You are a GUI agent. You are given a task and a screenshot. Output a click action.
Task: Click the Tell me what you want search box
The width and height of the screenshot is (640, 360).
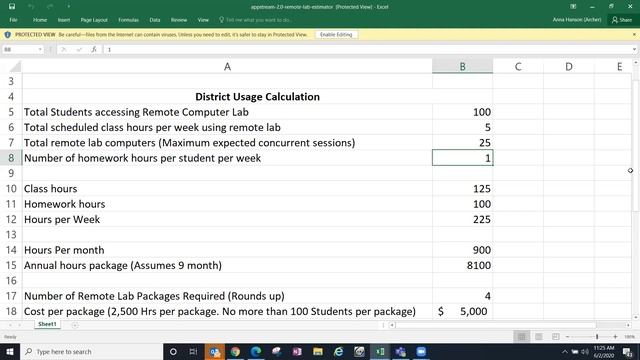(255, 20)
